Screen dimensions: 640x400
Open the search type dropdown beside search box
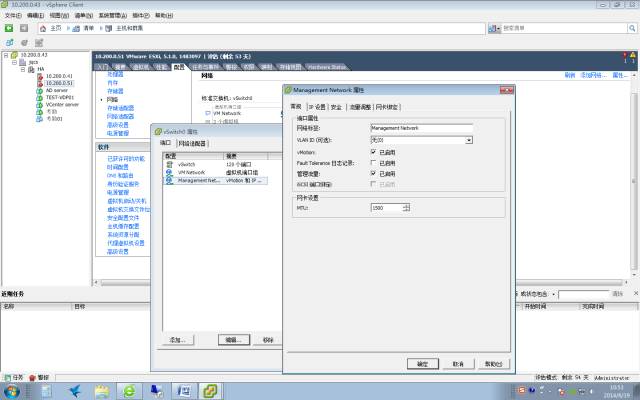[x=494, y=28]
